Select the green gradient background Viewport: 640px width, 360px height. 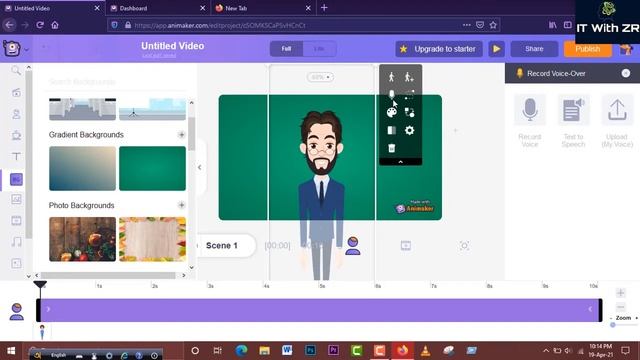tap(152, 169)
